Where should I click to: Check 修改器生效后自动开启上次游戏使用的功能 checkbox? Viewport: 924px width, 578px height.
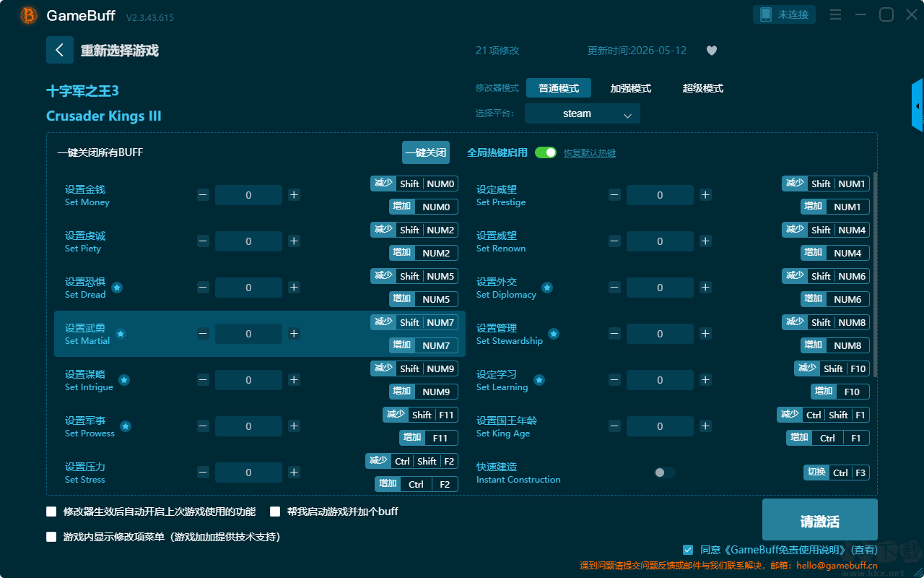coord(51,512)
